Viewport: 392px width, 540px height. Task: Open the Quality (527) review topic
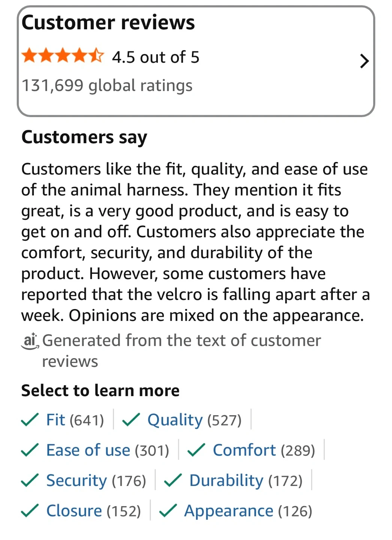[194, 420]
